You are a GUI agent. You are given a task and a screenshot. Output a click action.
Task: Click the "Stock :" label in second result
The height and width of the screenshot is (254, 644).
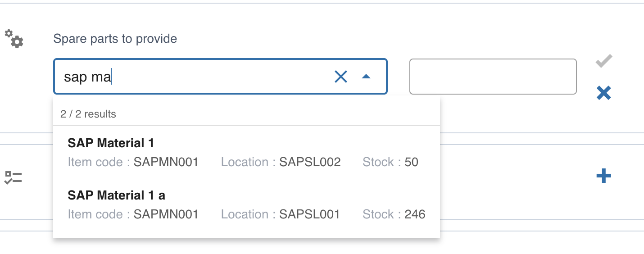(381, 214)
